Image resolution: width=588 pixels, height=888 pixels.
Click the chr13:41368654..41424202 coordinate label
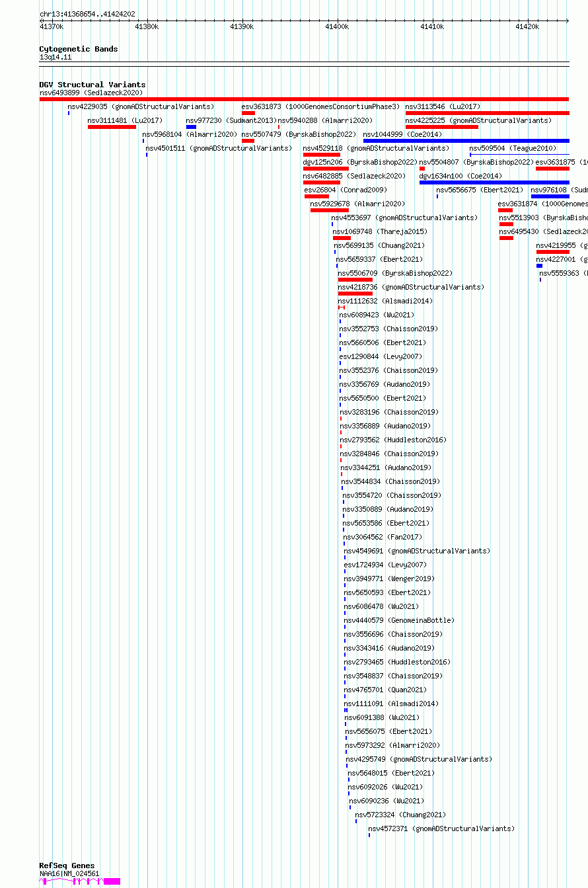pyautogui.click(x=87, y=14)
